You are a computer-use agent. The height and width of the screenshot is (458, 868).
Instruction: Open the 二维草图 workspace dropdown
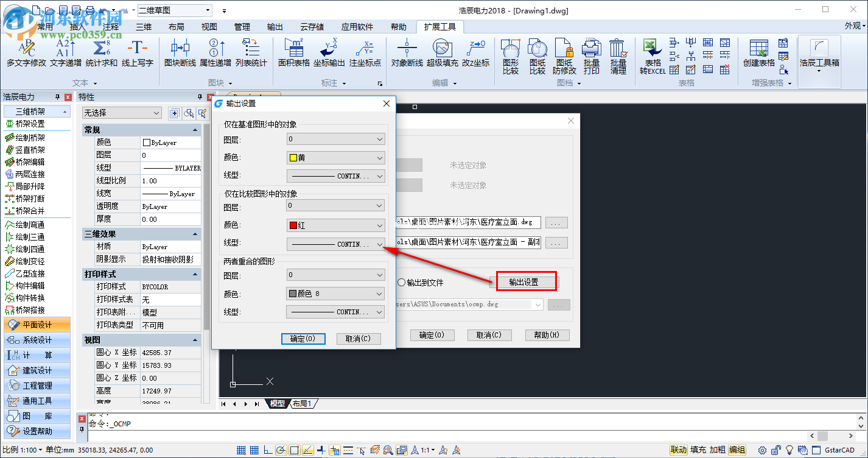coord(175,10)
